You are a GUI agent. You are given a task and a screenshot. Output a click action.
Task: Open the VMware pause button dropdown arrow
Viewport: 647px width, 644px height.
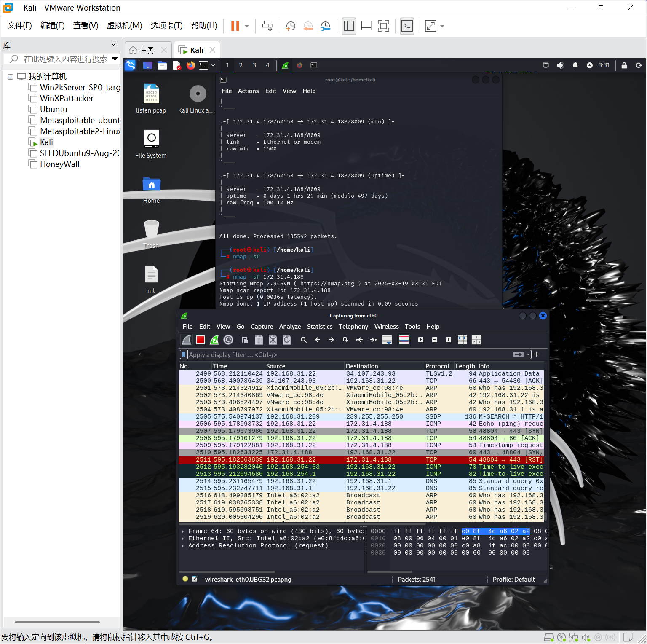pos(247,26)
